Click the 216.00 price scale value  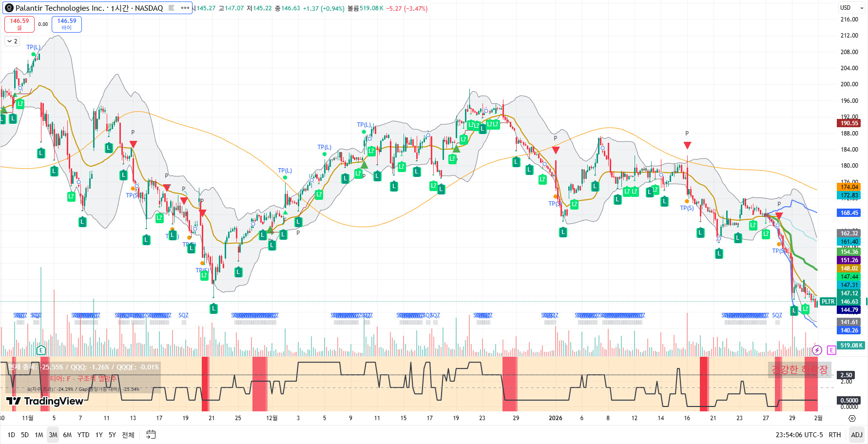[x=849, y=19]
